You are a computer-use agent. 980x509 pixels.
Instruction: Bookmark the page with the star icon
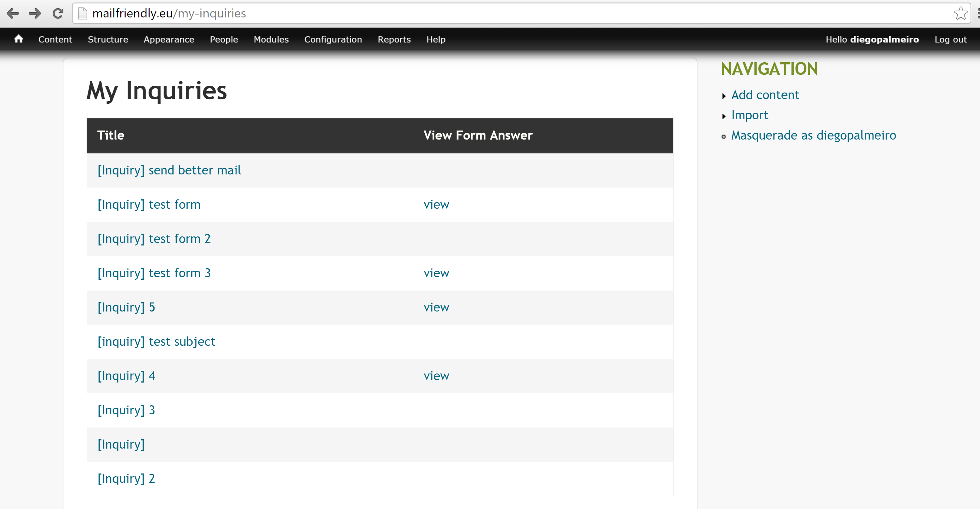tap(960, 14)
